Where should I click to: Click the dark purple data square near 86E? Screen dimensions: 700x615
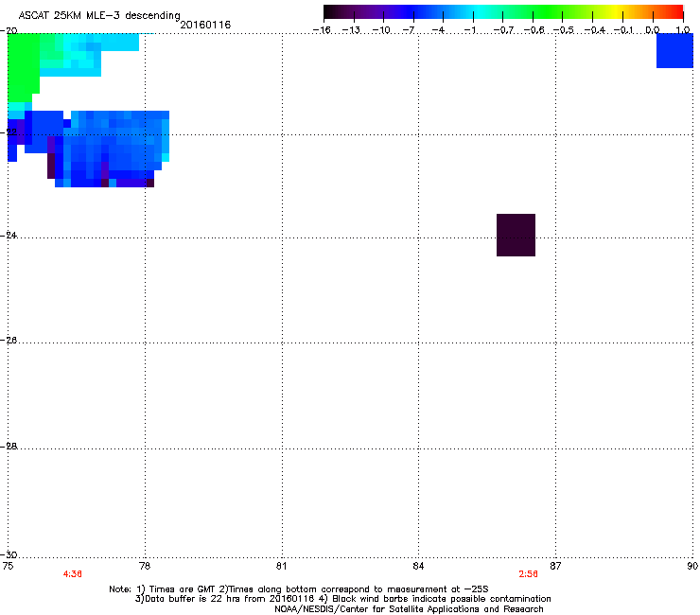516,235
